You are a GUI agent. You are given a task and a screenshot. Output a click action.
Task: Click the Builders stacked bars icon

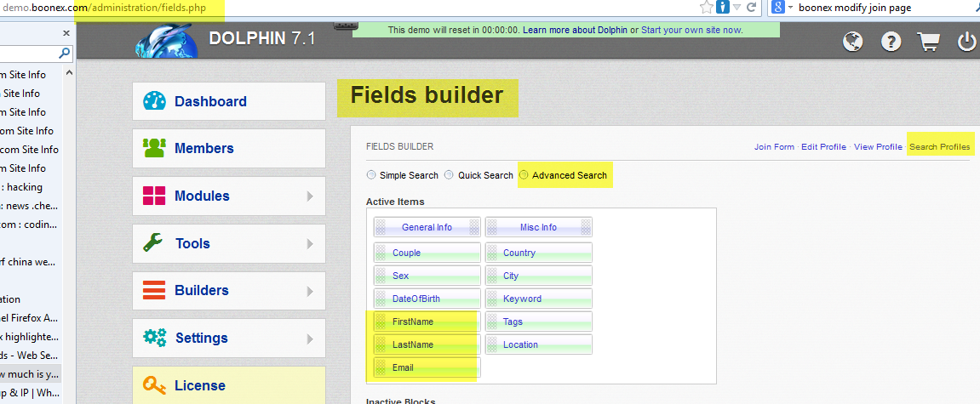coord(154,290)
